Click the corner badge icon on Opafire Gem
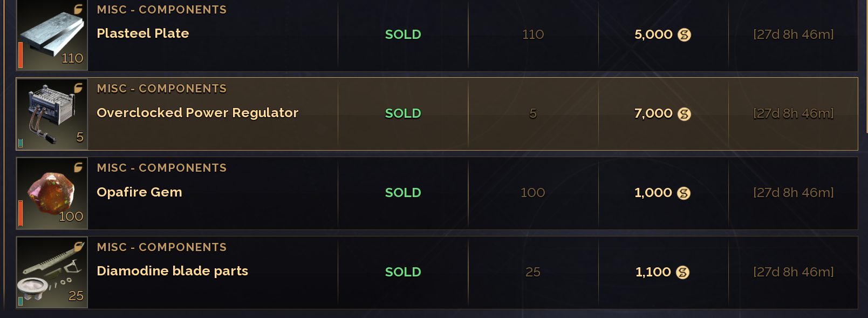Image resolution: width=868 pixels, height=318 pixels. [78, 167]
